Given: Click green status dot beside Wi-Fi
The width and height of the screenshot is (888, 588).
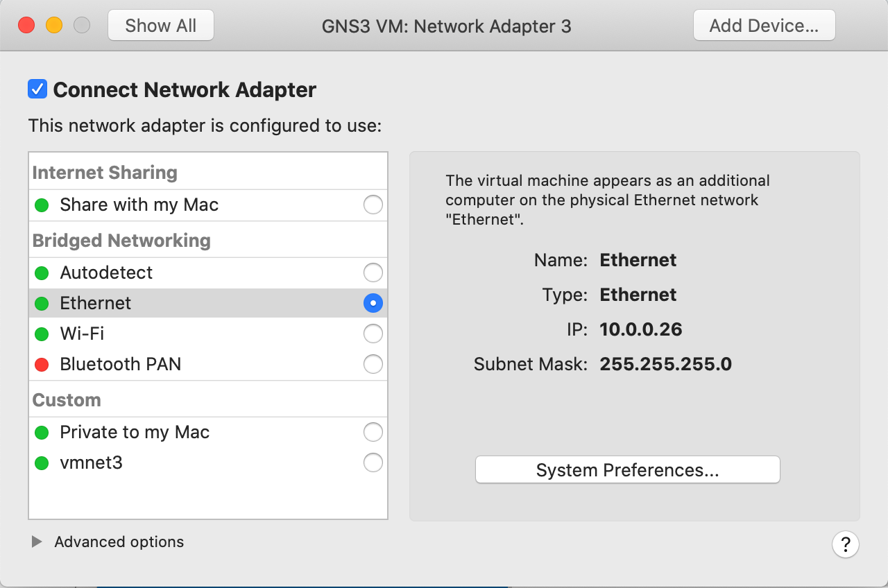Looking at the screenshot, I should (42, 334).
